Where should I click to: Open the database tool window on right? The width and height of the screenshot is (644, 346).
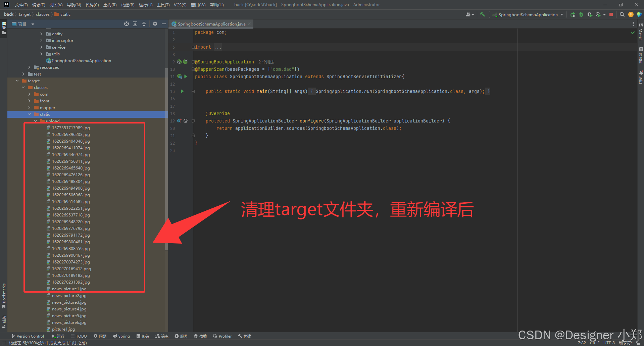[x=641, y=55]
